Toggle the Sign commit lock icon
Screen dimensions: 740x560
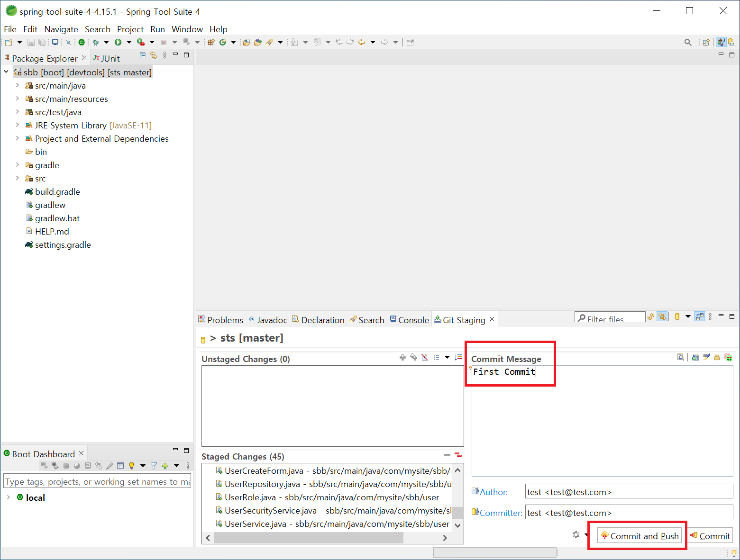(717, 357)
